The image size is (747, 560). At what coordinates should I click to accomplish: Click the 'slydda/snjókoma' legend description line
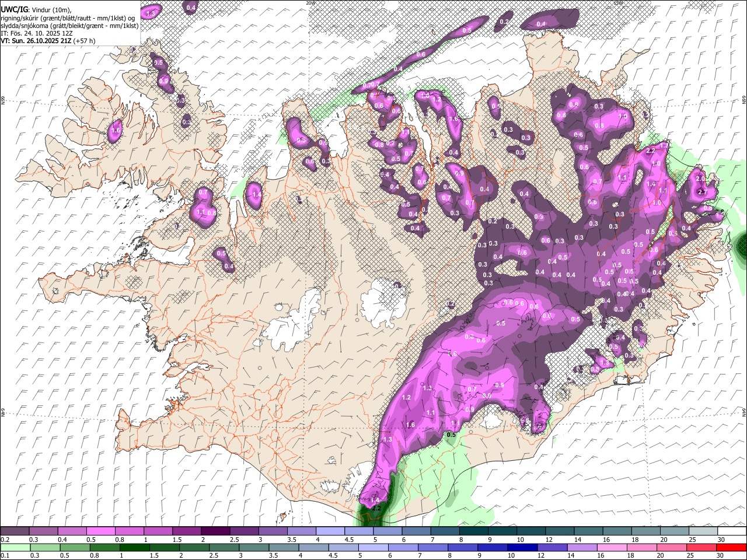(x=69, y=26)
